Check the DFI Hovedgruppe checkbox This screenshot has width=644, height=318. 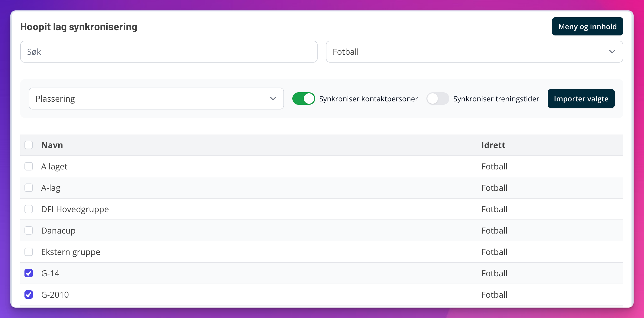coord(29,209)
